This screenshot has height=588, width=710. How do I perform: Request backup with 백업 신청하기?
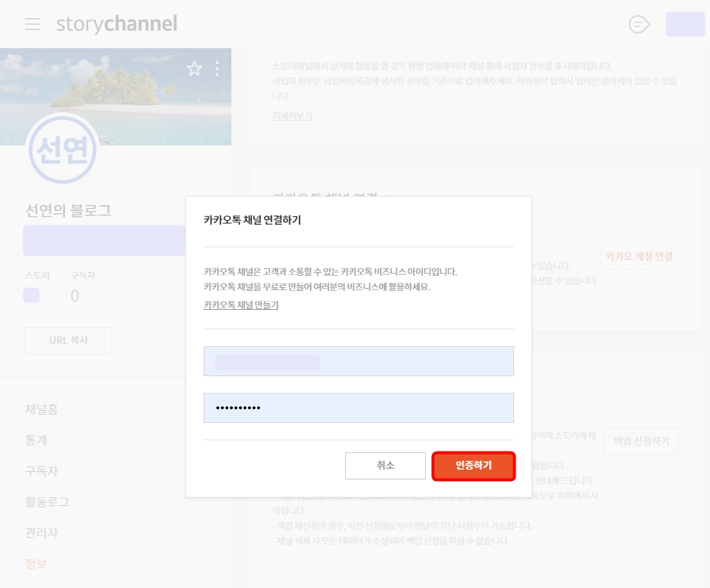coord(641,441)
